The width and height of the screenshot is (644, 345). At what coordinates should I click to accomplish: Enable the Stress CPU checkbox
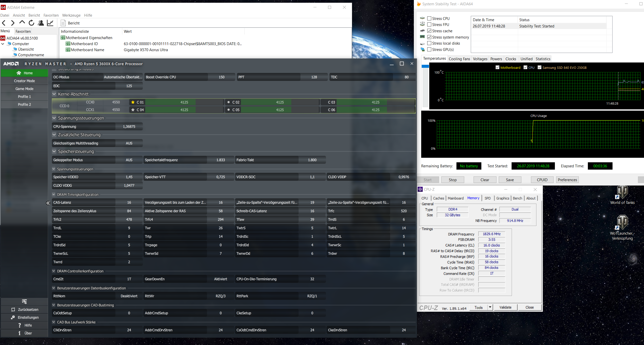(x=429, y=18)
